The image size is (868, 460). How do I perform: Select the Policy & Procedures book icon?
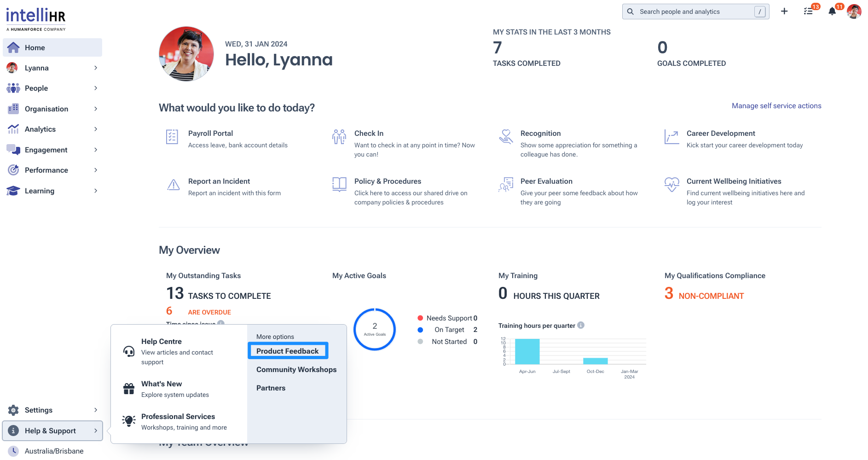pos(339,185)
